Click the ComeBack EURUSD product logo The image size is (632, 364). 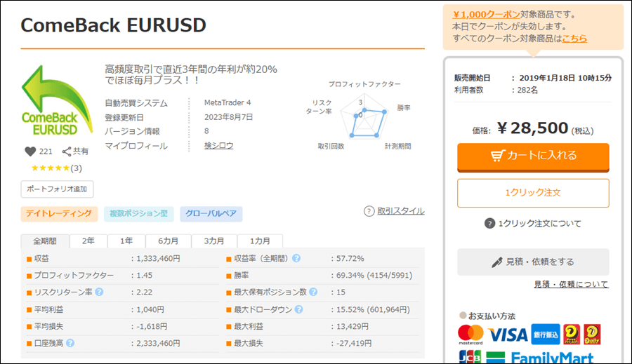click(x=58, y=100)
